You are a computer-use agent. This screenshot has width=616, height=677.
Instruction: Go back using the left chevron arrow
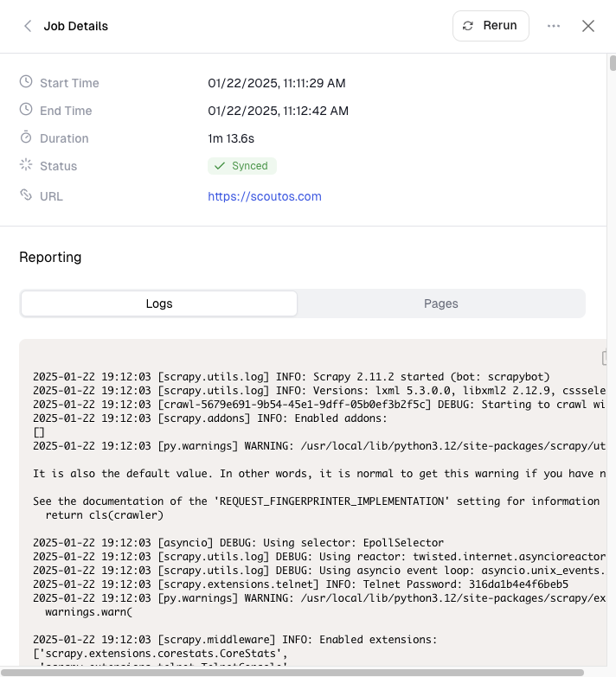[28, 26]
